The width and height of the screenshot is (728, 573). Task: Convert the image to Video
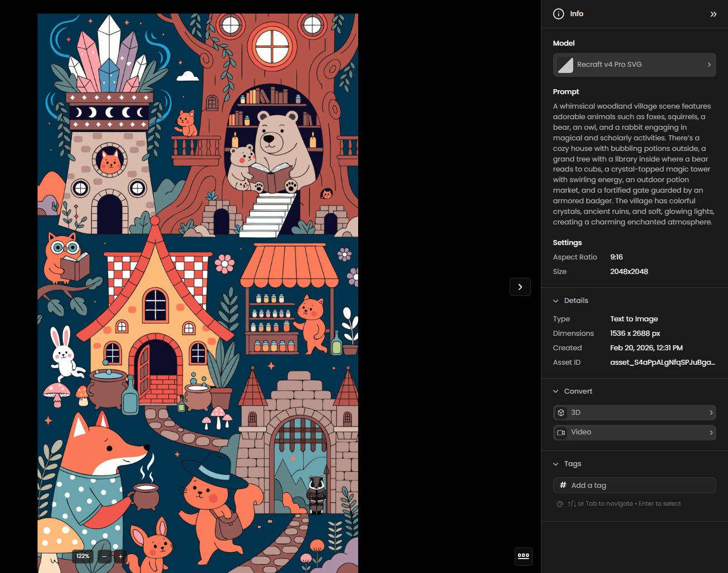634,433
